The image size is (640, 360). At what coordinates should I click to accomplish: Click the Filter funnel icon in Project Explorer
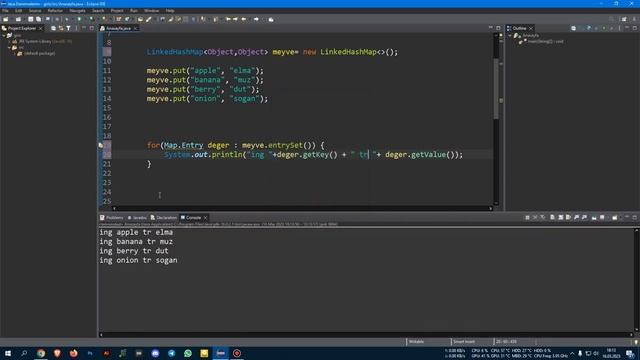point(68,28)
